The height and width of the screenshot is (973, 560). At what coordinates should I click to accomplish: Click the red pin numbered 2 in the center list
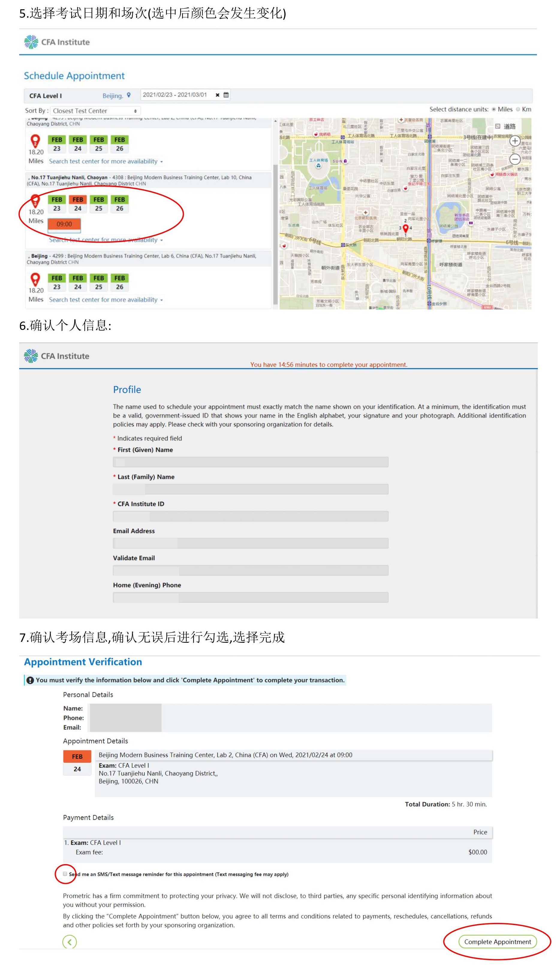click(x=35, y=141)
